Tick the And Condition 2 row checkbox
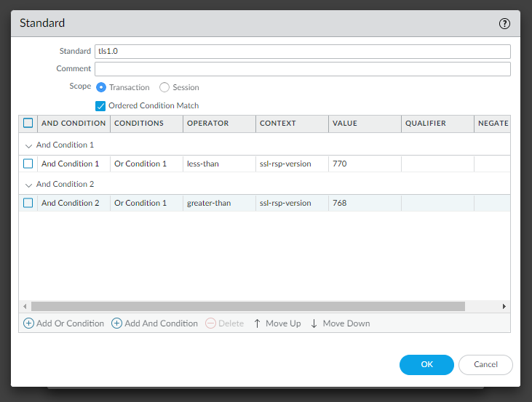The image size is (532, 402). pyautogui.click(x=28, y=204)
